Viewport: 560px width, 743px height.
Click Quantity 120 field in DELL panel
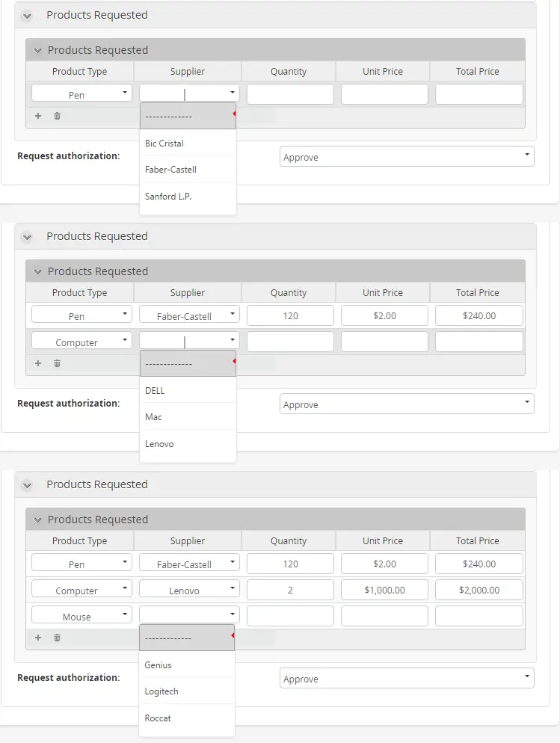click(x=290, y=315)
